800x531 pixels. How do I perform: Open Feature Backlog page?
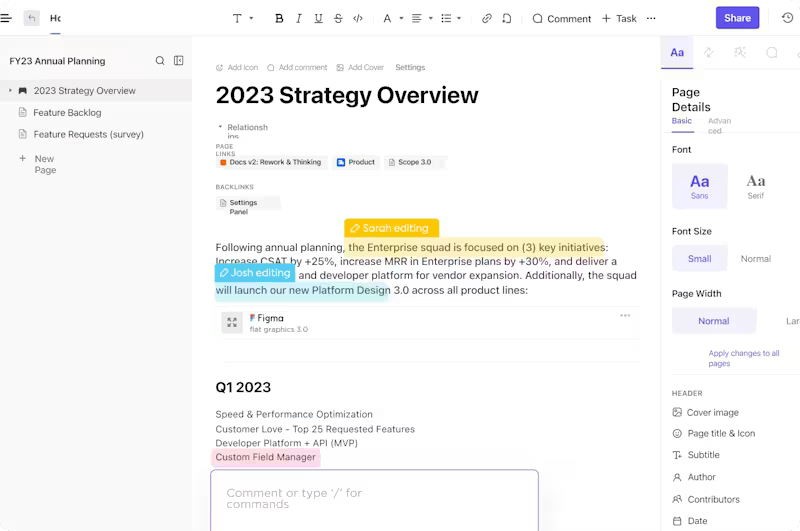click(x=67, y=113)
